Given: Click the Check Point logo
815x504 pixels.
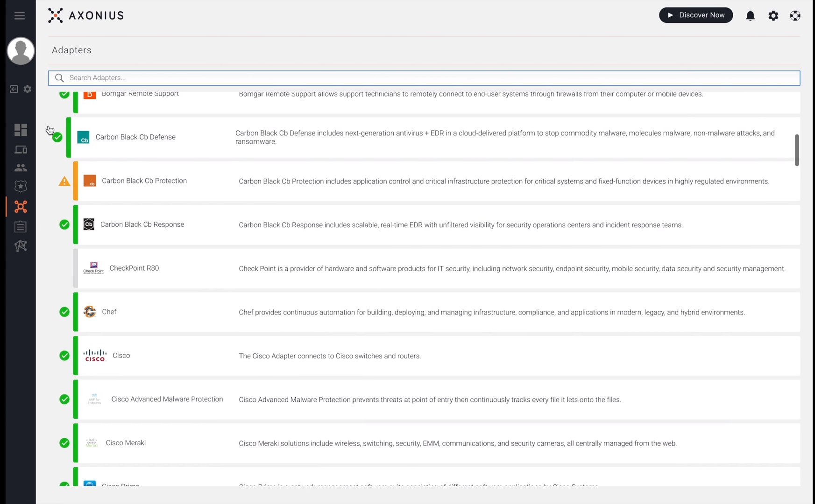Looking at the screenshot, I should tap(93, 268).
